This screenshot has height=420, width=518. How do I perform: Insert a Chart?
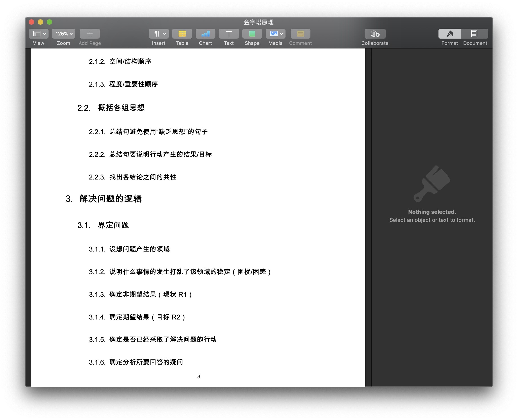tap(205, 34)
